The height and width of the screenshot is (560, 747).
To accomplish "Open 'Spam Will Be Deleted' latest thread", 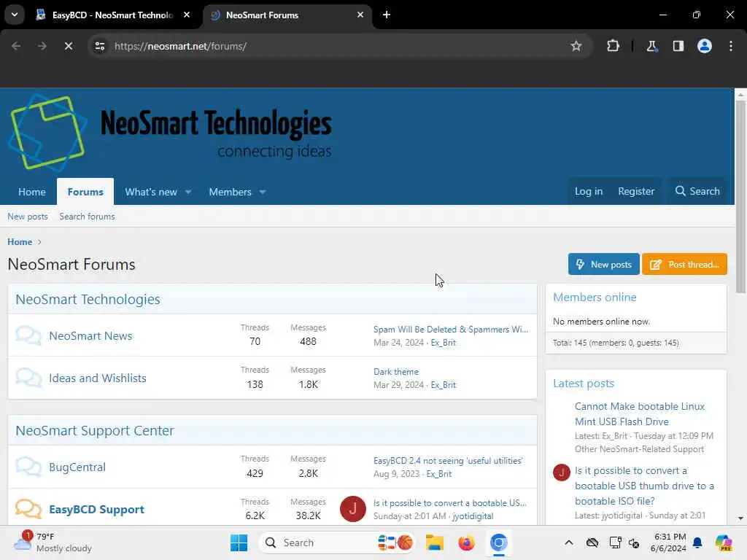I will coord(451,330).
